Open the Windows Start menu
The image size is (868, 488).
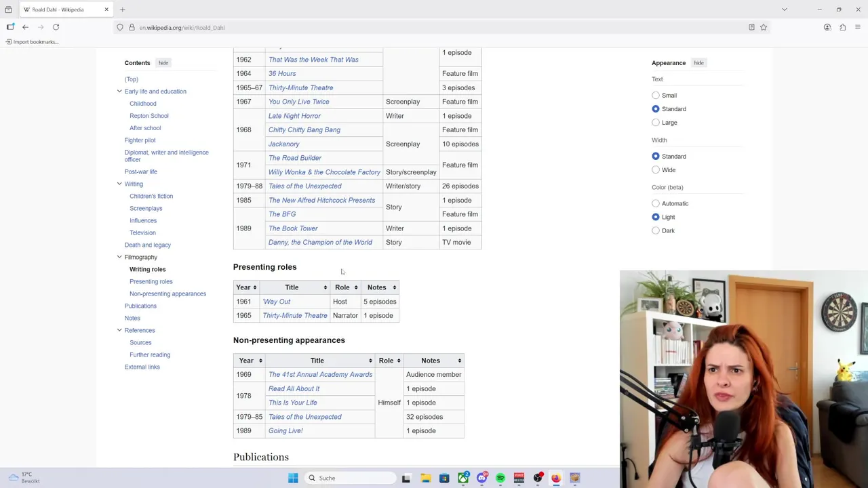293,478
